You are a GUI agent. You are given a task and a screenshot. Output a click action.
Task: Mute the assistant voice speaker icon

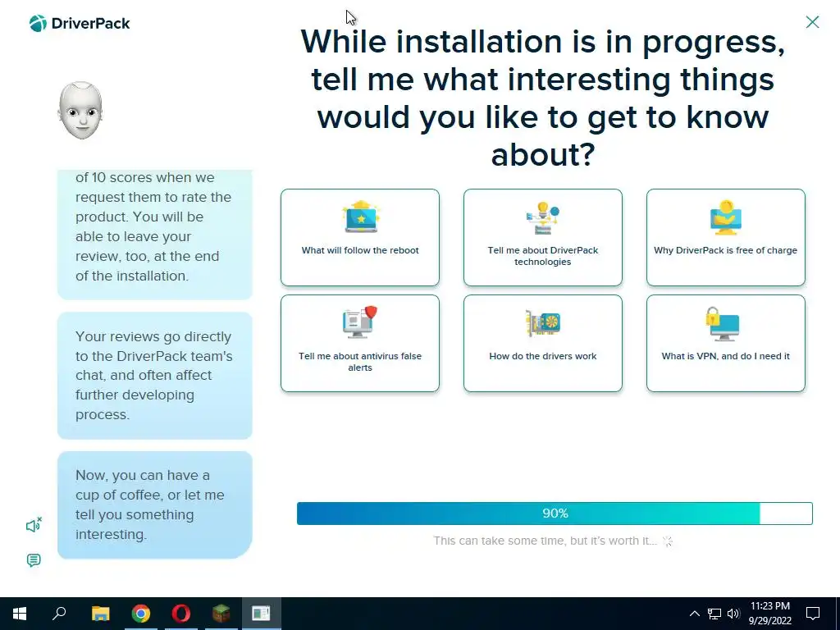pos(34,526)
